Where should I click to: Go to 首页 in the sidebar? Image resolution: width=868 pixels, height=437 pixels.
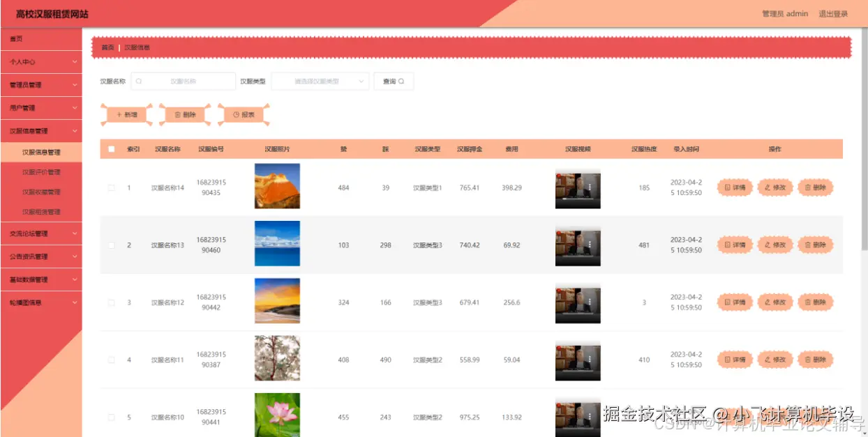[x=41, y=39]
